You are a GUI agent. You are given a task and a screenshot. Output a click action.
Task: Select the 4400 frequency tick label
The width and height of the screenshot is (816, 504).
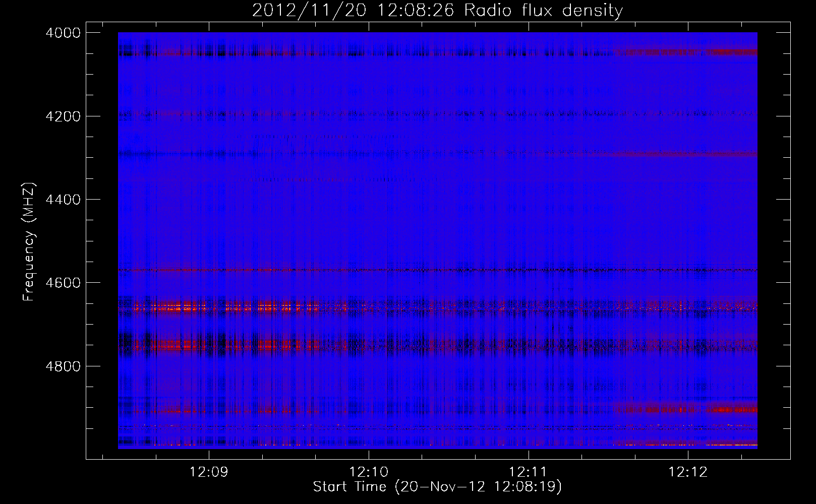[x=63, y=200]
